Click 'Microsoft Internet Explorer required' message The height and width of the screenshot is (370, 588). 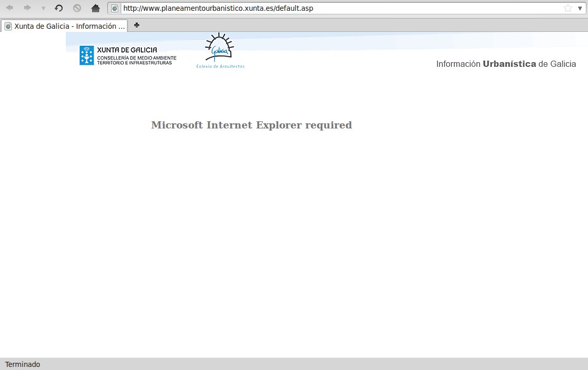[x=251, y=125]
